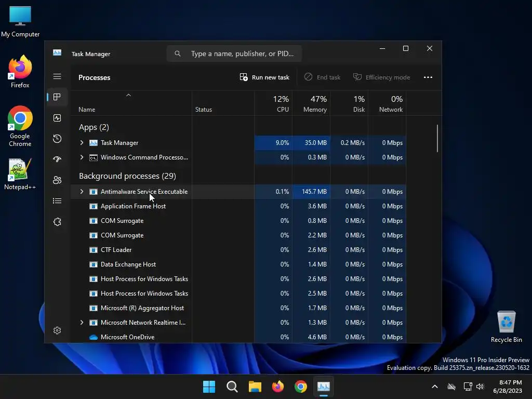Sort by Memory column header
Image resolution: width=532 pixels, height=399 pixels.
312,103
